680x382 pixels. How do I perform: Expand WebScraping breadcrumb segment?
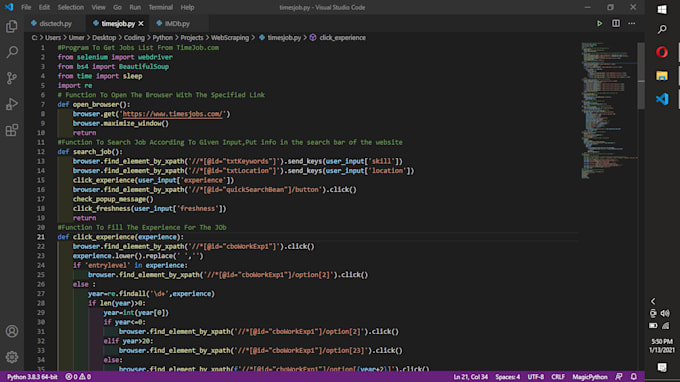pos(230,38)
